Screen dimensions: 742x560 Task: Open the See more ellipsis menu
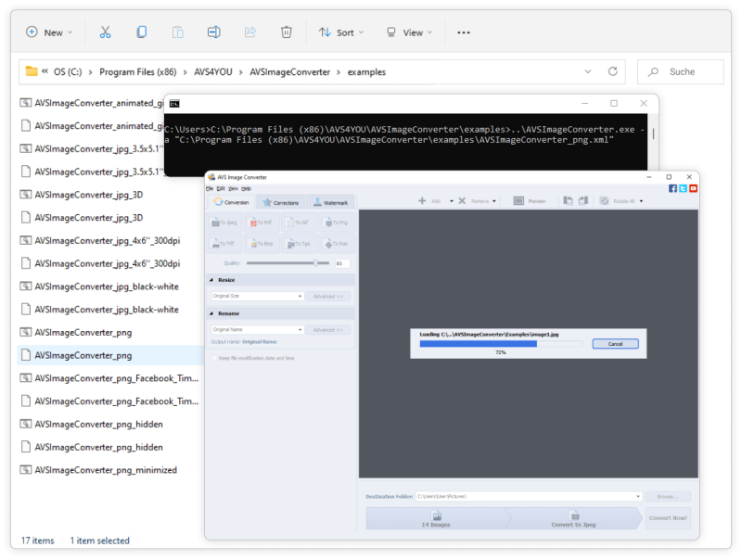tap(464, 32)
